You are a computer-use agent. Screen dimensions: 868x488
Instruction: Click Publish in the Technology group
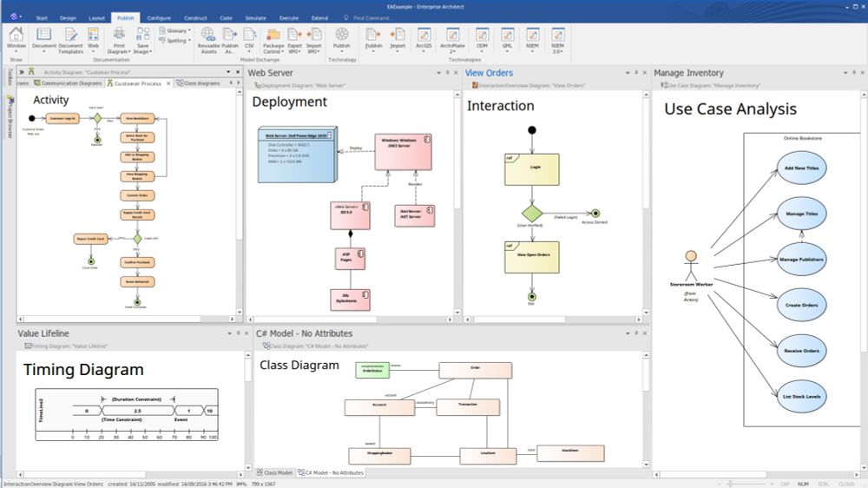click(341, 39)
